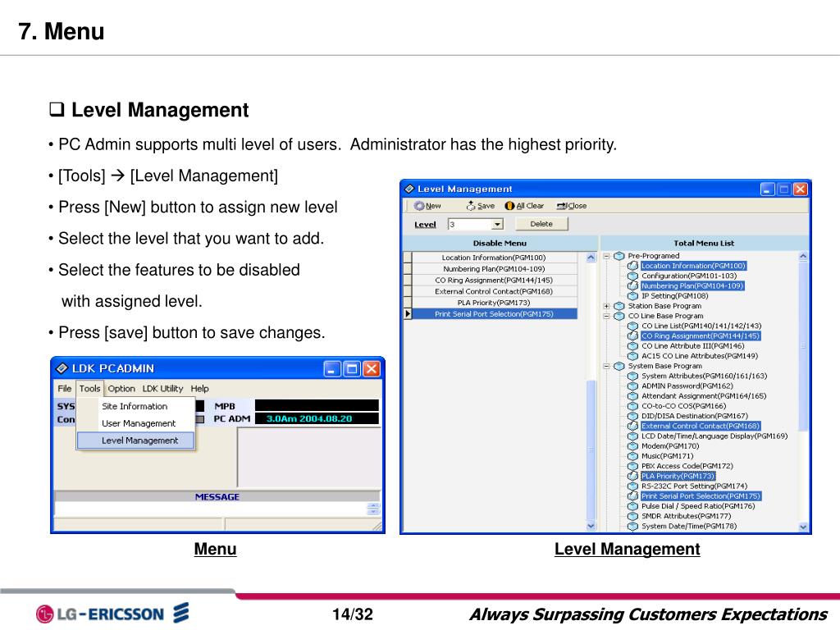Collapse the System Base Program node
The image size is (840, 630).
pyautogui.click(x=606, y=367)
